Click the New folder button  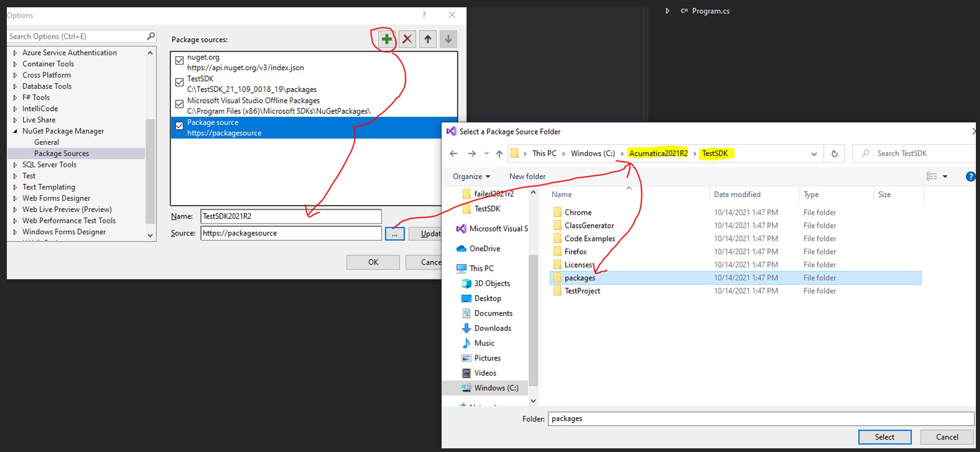(x=527, y=177)
